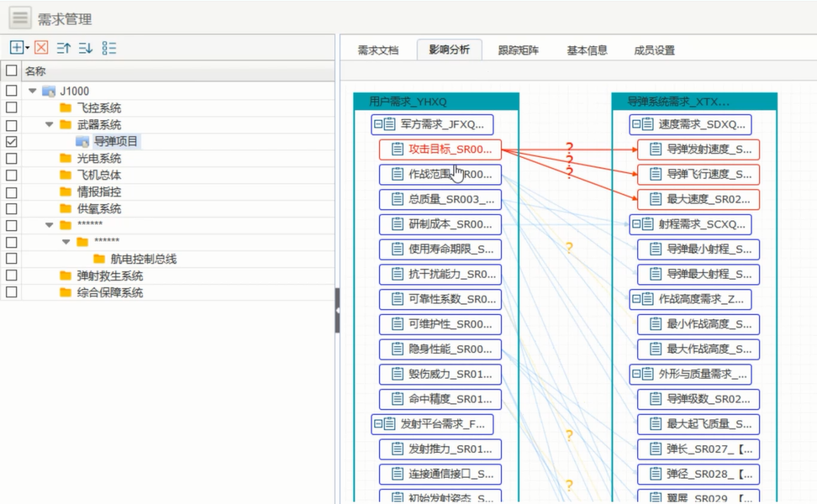The image size is (817, 504).
Task: Check the 光电系统 row checkbox
Action: [x=11, y=158]
